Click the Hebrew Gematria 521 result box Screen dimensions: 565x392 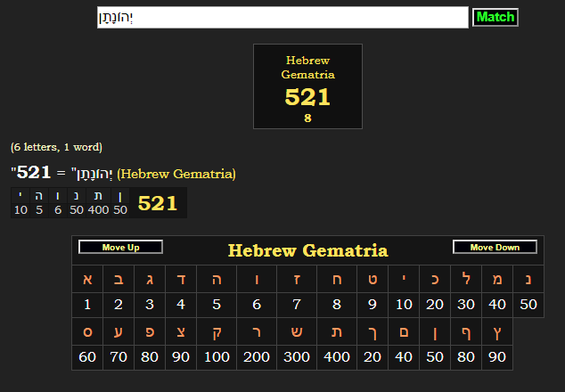click(307, 86)
